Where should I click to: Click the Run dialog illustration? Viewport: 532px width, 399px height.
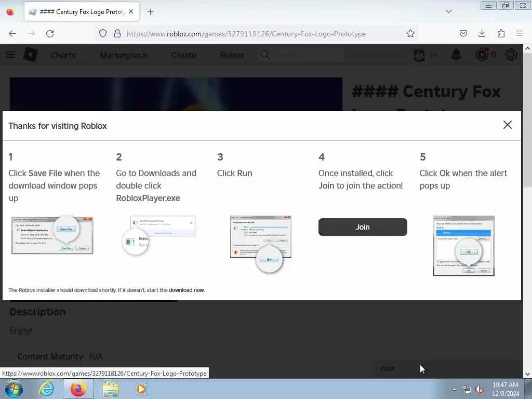click(261, 244)
